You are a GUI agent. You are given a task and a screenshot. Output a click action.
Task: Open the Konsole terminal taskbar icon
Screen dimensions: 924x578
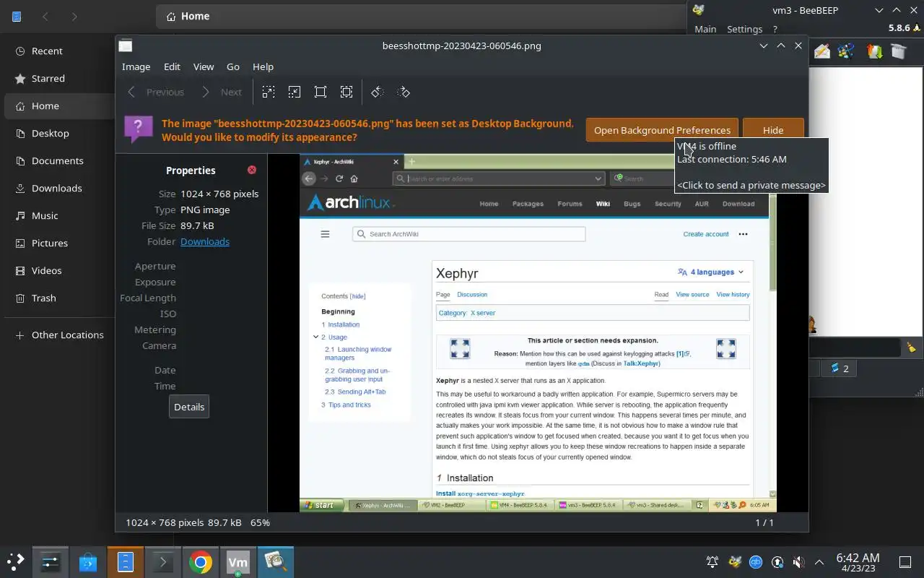pyautogui.click(x=163, y=561)
